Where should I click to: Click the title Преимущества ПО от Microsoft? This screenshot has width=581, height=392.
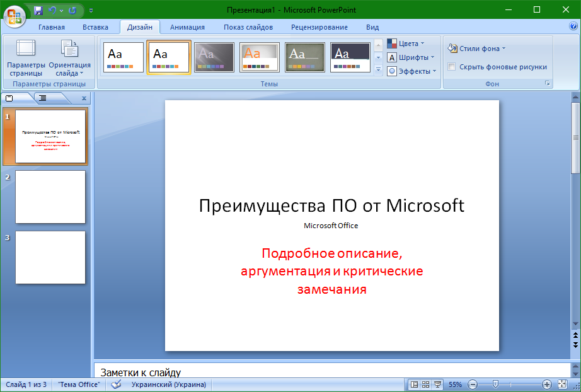331,205
